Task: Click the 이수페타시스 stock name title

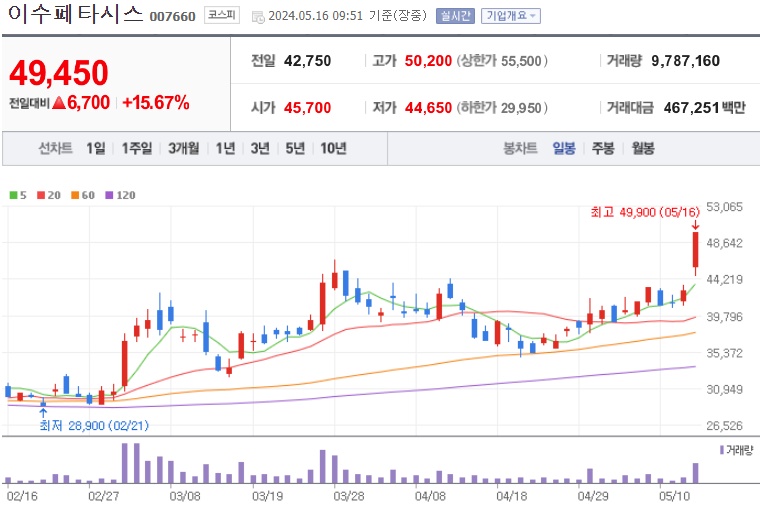Action: click(x=76, y=14)
